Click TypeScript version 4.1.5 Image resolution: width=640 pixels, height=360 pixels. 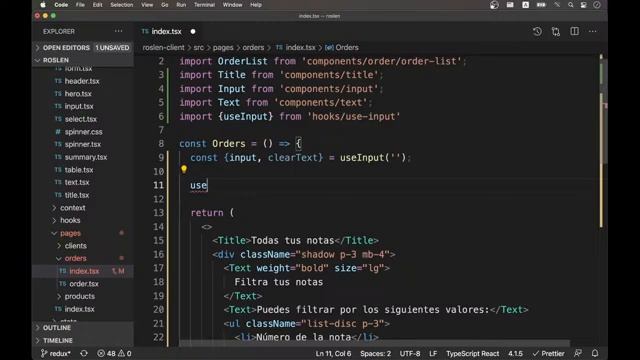pyautogui.click(x=516, y=353)
